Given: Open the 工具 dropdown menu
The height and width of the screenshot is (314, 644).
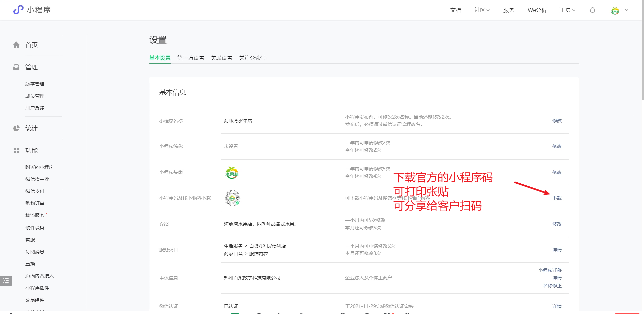Looking at the screenshot, I should pos(568,10).
